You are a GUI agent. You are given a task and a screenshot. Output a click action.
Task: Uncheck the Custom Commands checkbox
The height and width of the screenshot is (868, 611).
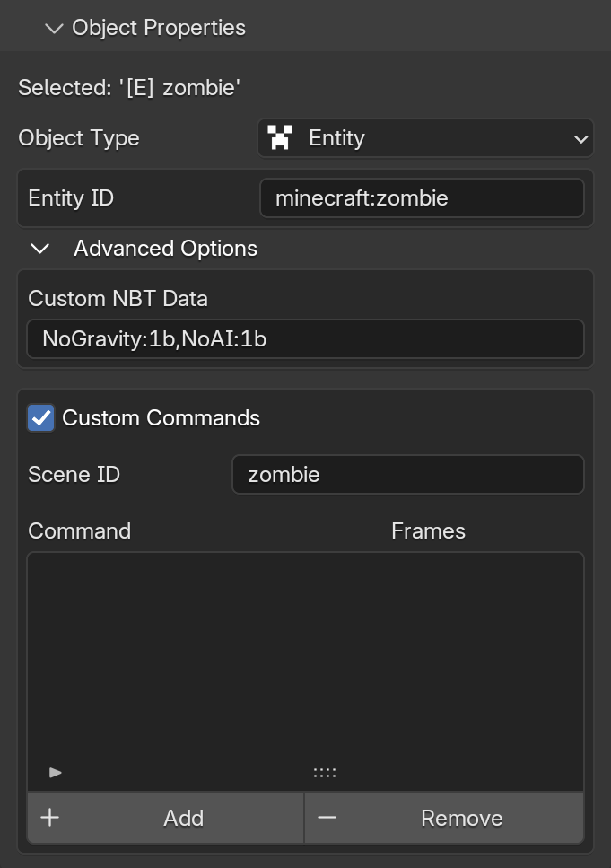(41, 418)
